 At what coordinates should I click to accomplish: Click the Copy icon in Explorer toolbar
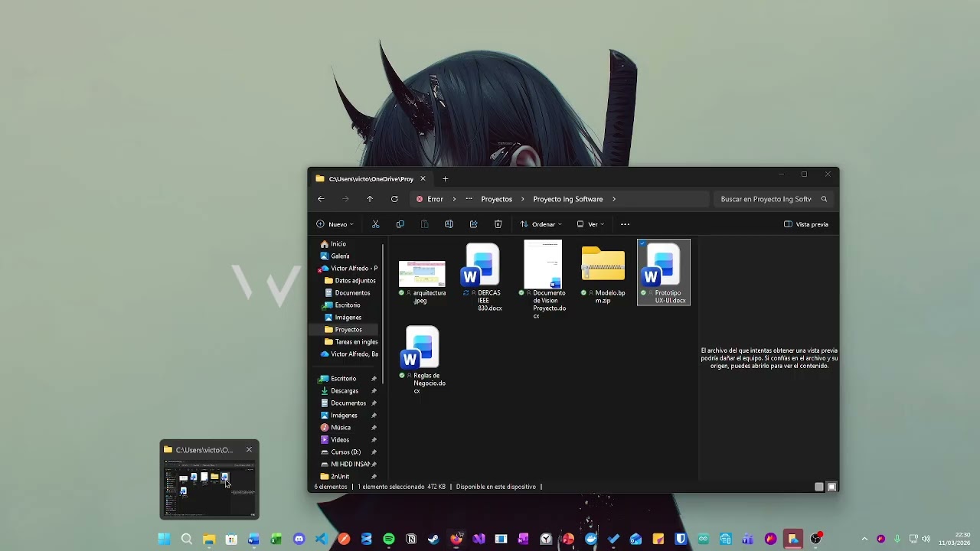coord(400,224)
